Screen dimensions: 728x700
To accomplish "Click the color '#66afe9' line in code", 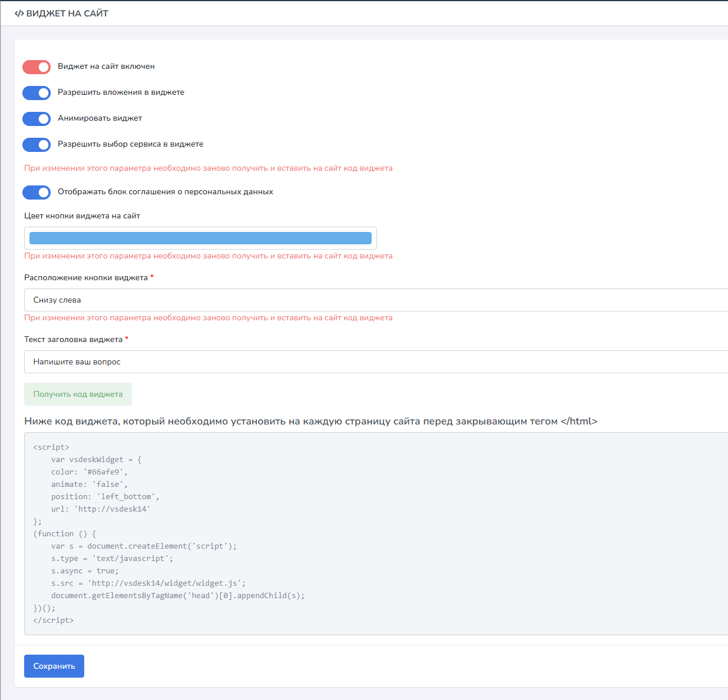I will click(x=89, y=472).
